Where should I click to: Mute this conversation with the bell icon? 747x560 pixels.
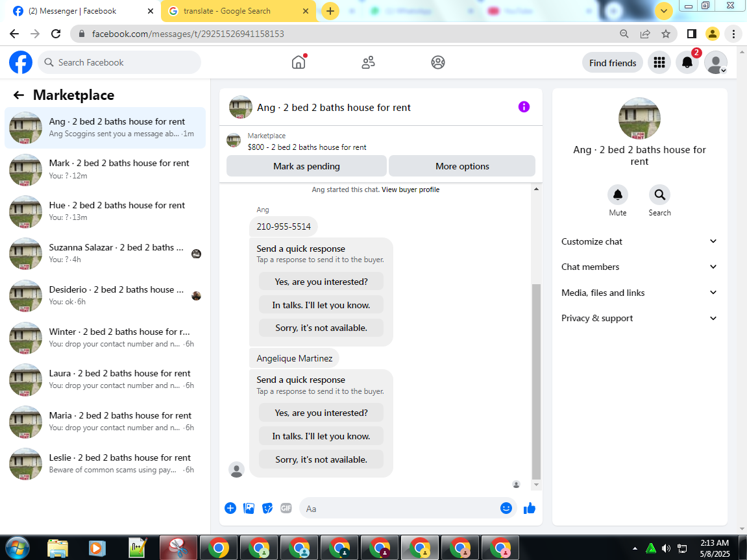[x=617, y=195]
